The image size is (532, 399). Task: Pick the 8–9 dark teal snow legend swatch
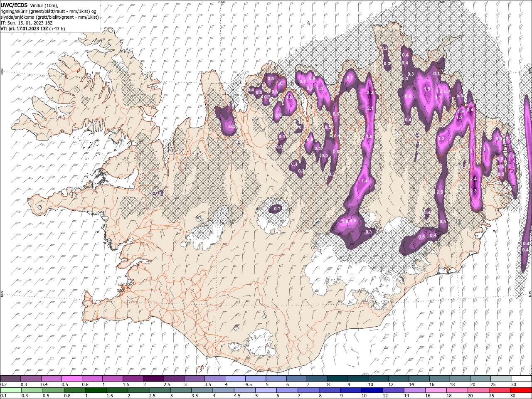coord(337,379)
